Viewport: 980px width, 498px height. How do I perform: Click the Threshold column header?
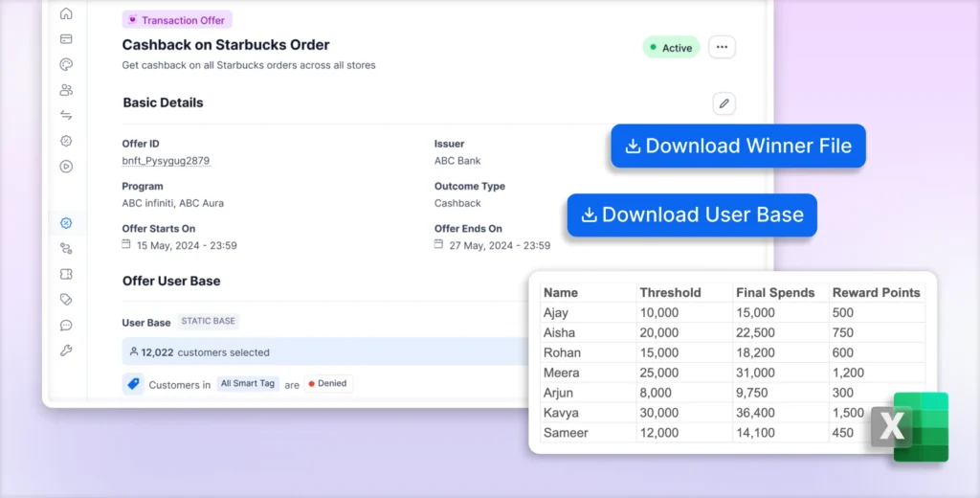tap(684, 292)
